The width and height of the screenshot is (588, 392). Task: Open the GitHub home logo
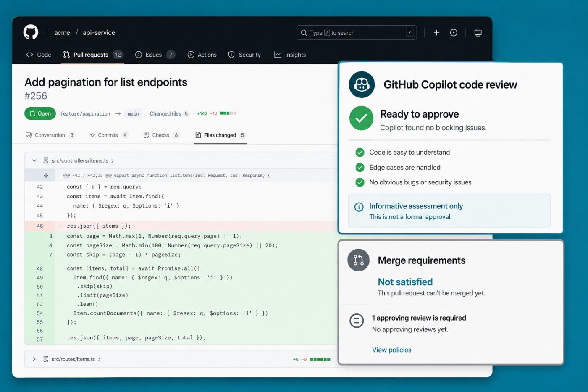point(31,32)
